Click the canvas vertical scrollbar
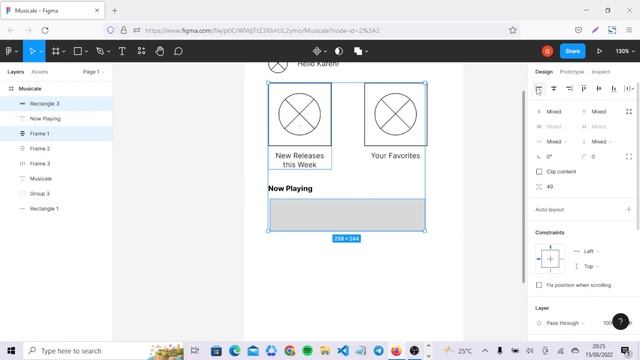The height and width of the screenshot is (360, 640). coord(523,186)
